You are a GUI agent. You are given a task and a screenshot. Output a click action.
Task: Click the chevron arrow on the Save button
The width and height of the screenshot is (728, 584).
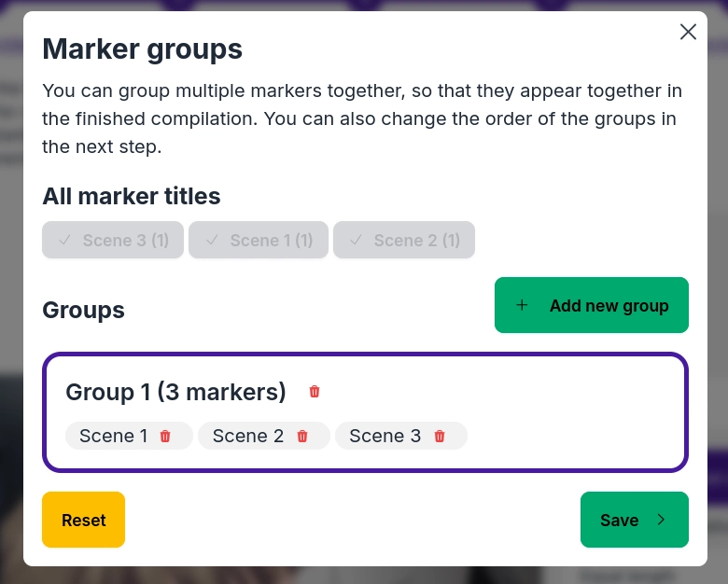click(661, 520)
